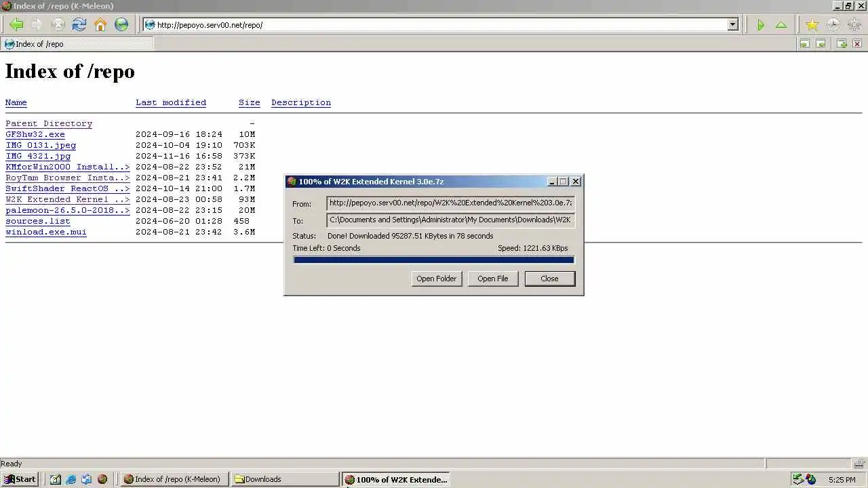Switch to previous tab icon in tab bar
Viewport: 868px width, 488px height.
click(804, 44)
